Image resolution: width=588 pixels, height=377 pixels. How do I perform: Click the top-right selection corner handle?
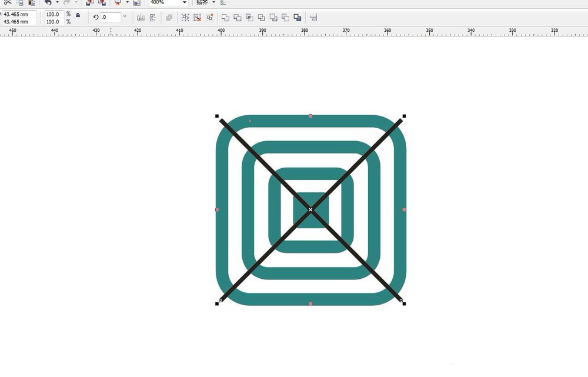(404, 116)
